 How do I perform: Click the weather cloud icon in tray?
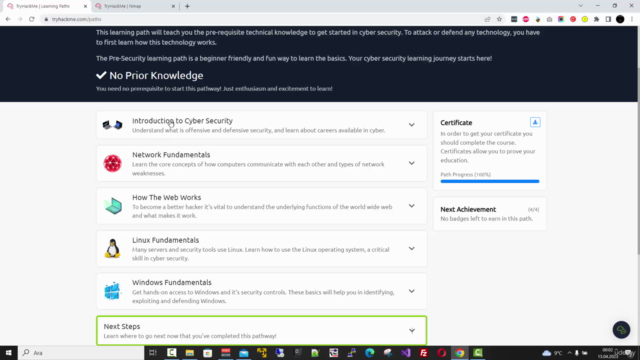coord(546,353)
